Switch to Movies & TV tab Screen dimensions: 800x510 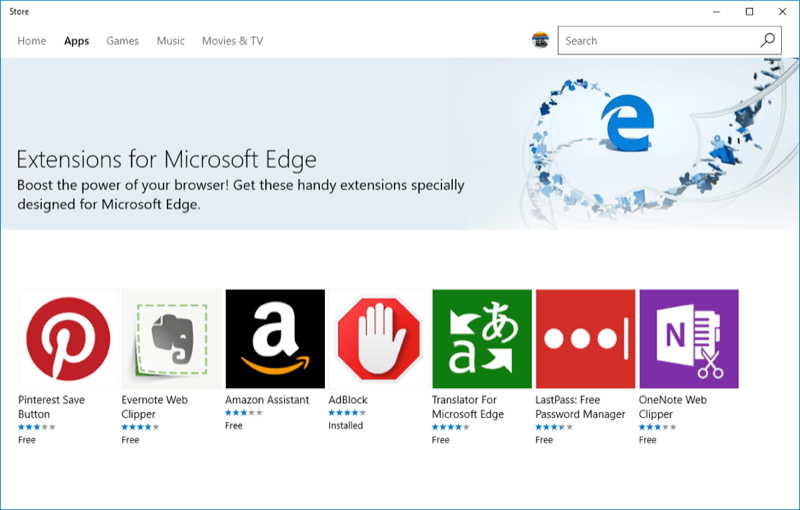(x=233, y=41)
